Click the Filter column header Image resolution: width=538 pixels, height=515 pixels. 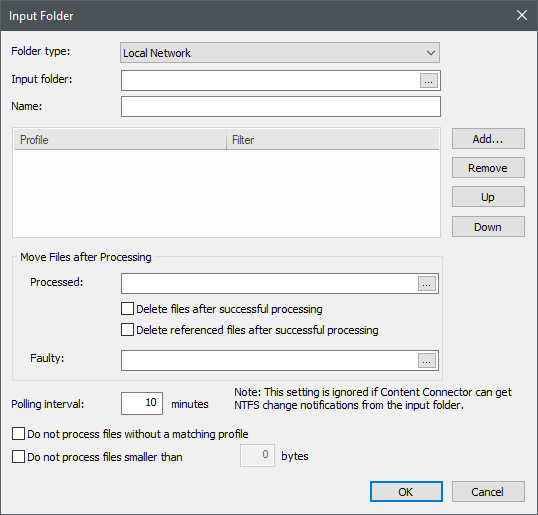pyautogui.click(x=332, y=140)
